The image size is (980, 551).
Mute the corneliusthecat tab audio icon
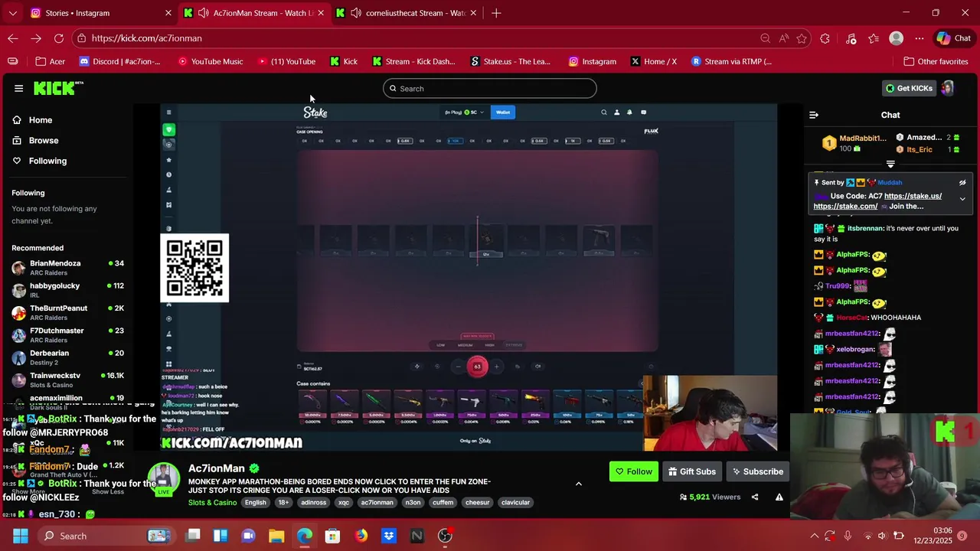tap(356, 13)
